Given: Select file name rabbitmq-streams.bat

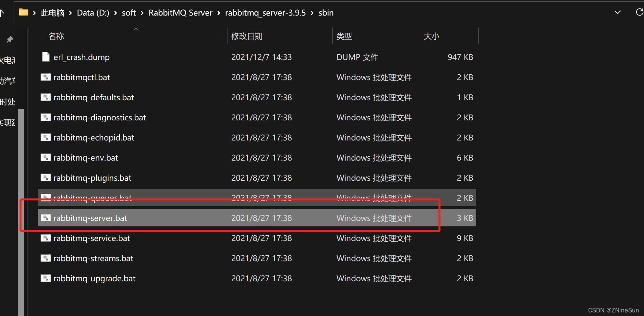Looking at the screenshot, I should pos(93,258).
